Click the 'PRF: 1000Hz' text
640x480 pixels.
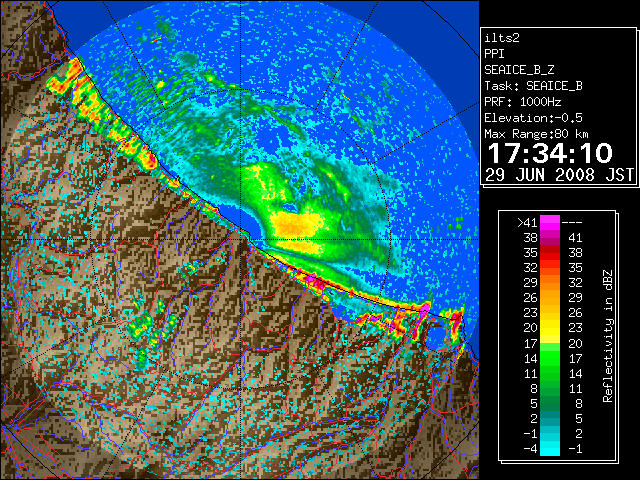pyautogui.click(x=523, y=102)
